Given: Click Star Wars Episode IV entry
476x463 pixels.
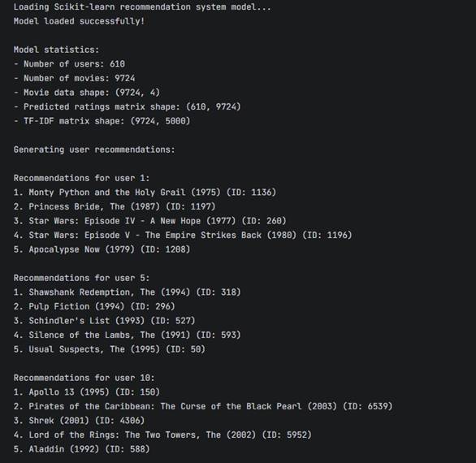Looking at the screenshot, I should point(150,221).
